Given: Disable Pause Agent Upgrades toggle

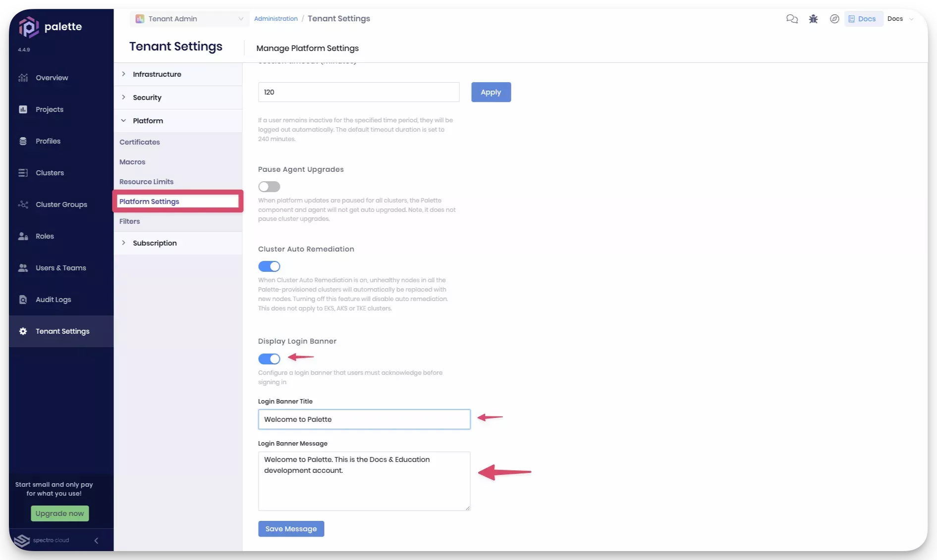Looking at the screenshot, I should click(269, 187).
